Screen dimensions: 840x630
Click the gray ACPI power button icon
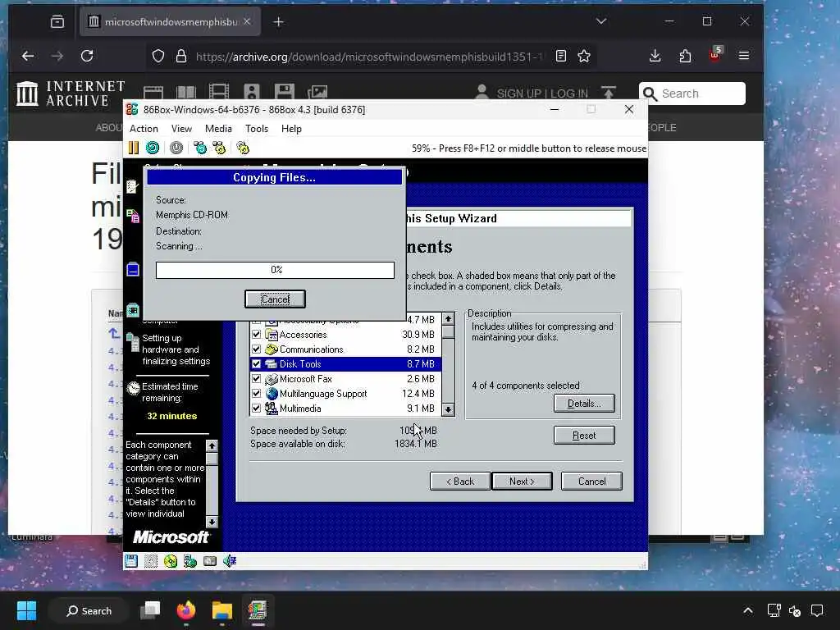coord(176,148)
